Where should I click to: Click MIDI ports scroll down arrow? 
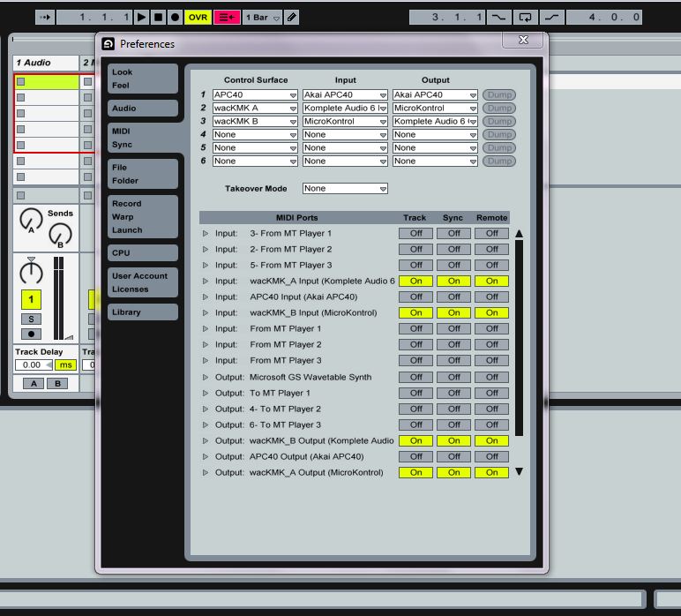tap(519, 471)
